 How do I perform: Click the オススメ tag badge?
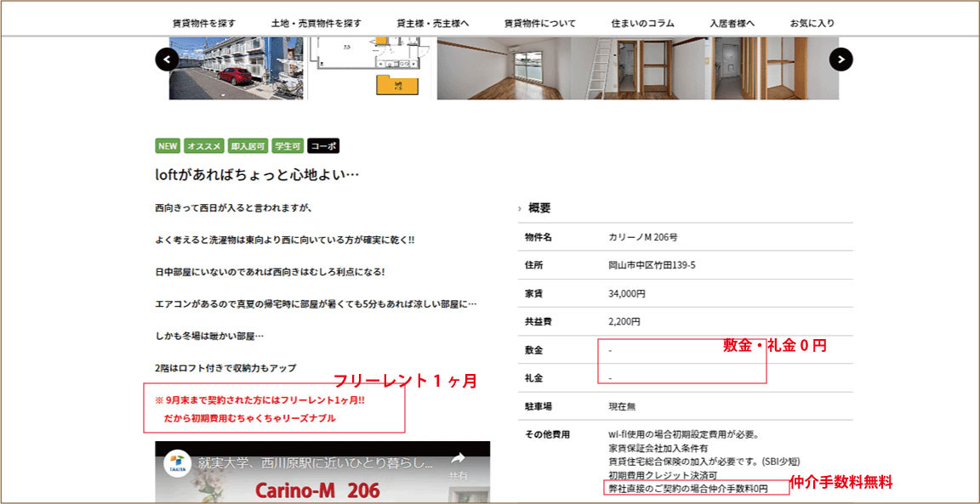(x=203, y=146)
